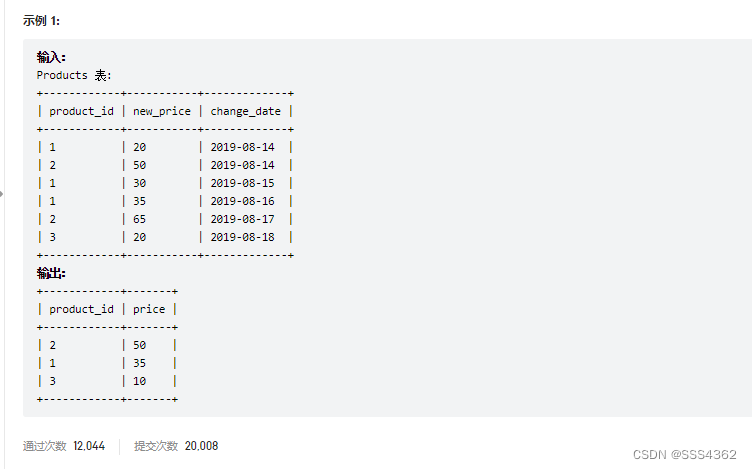Click the "Products 表:" text
The width and height of the screenshot is (752, 469).
[75, 75]
